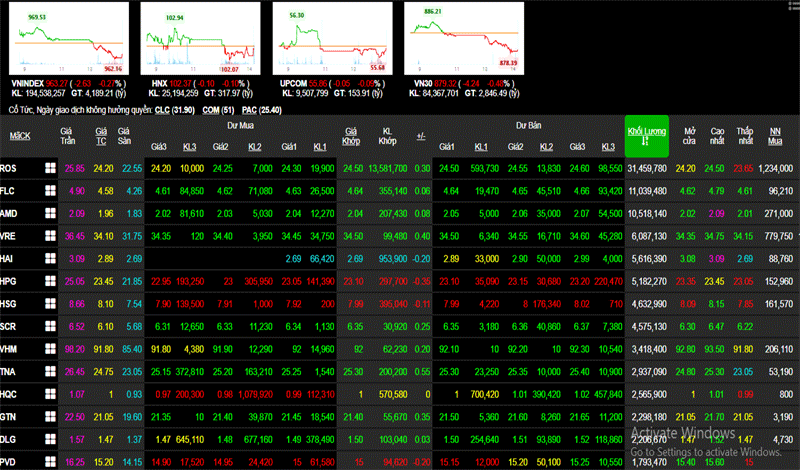Open the grid icon for FLC

[50, 191]
